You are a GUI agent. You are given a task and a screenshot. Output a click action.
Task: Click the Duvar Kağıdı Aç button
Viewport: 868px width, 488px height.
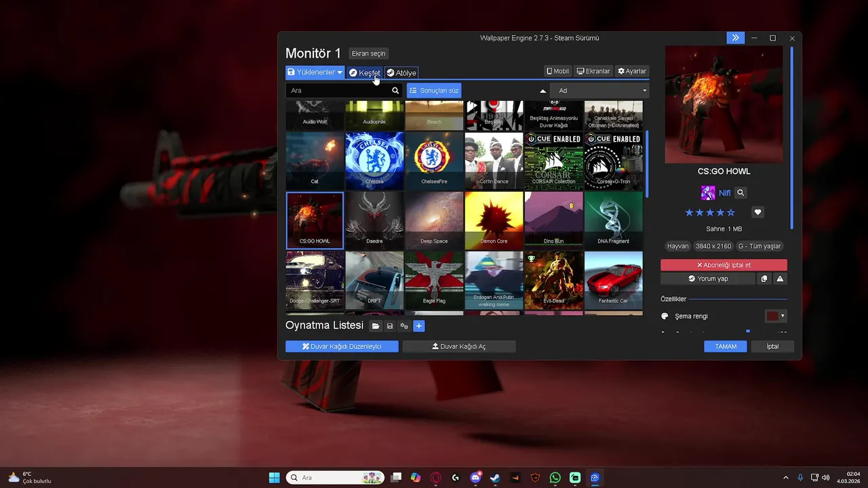[459, 346]
